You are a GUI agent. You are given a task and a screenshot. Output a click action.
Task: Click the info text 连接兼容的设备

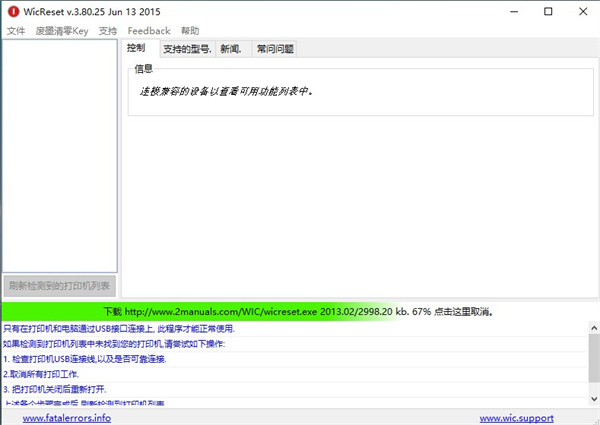point(226,91)
